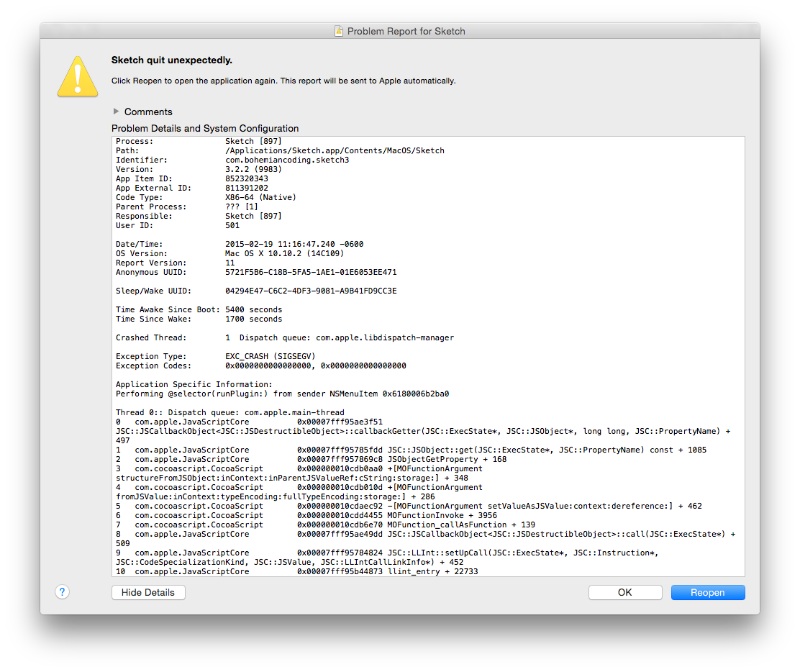Click the 'Problem Details and System Configuration' label

205,129
